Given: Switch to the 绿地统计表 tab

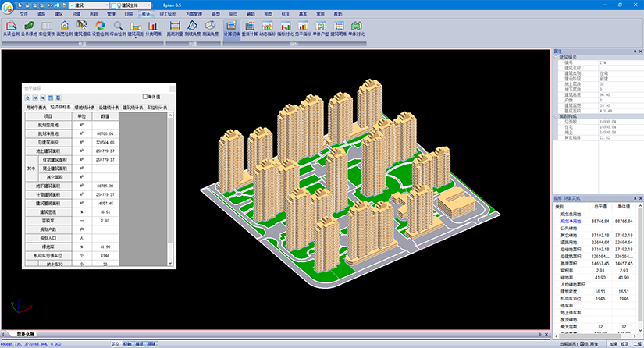Looking at the screenshot, I should coord(84,107).
